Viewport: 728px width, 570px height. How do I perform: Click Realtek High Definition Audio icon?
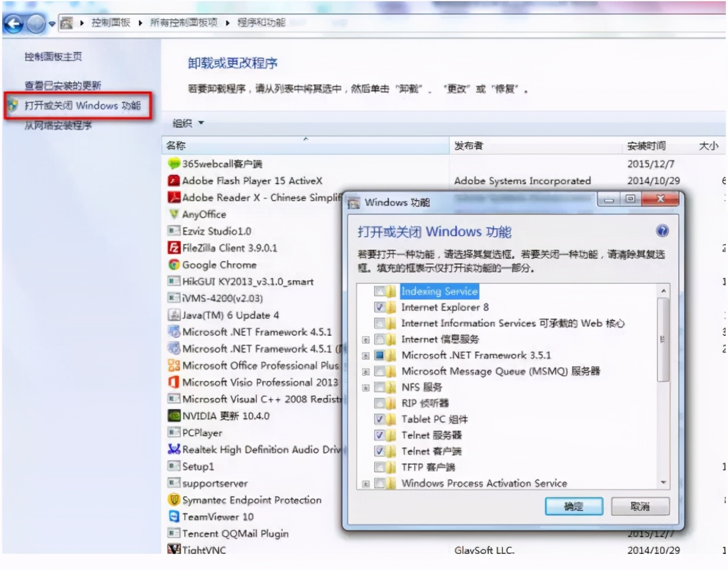174,449
